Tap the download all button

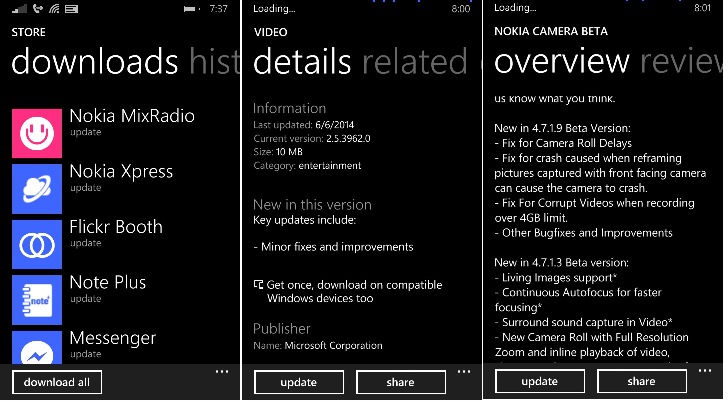tap(57, 382)
